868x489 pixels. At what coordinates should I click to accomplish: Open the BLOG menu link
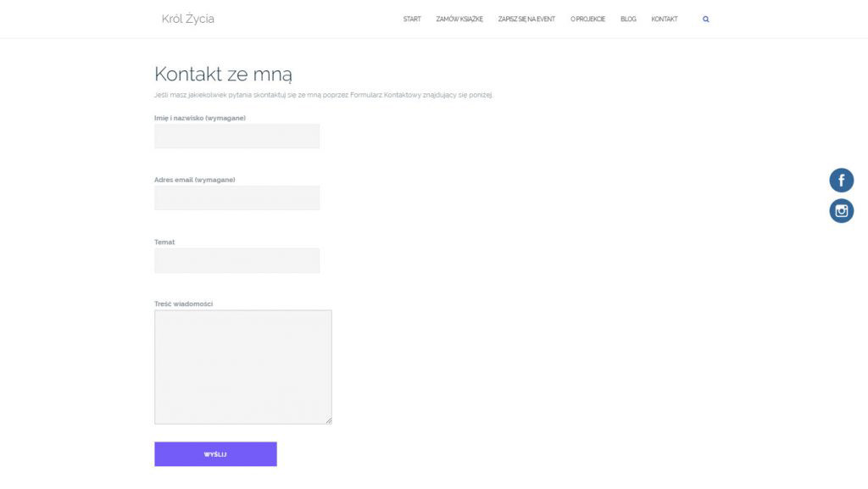click(628, 19)
